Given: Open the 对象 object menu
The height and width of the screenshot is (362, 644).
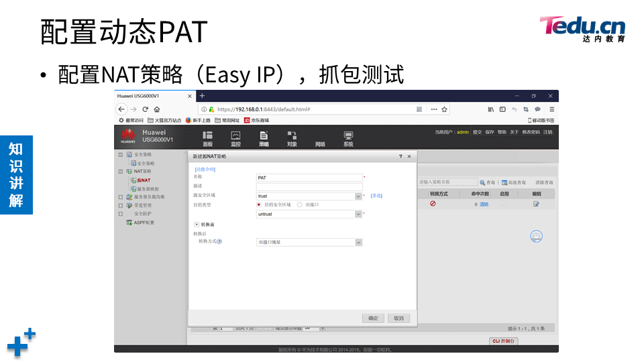Looking at the screenshot, I should pyautogui.click(x=292, y=139).
